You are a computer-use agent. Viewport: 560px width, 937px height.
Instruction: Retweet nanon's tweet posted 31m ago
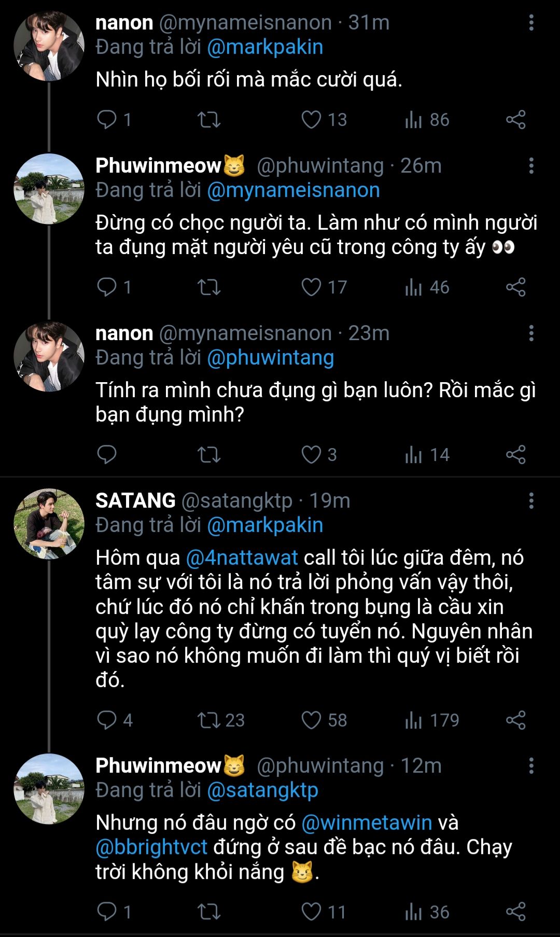coord(209,120)
